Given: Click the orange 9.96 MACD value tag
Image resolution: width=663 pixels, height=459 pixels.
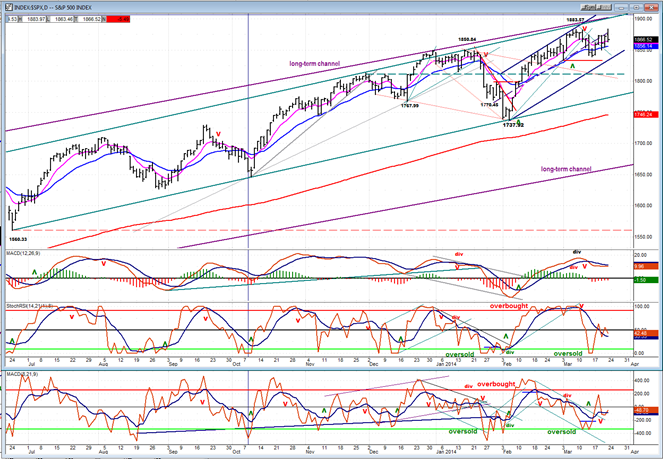Looking at the screenshot, I should (x=645, y=267).
